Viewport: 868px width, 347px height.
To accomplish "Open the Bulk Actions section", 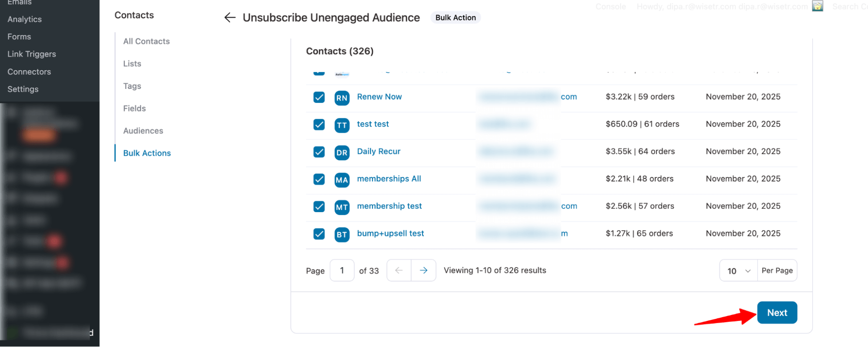I will click(x=147, y=153).
